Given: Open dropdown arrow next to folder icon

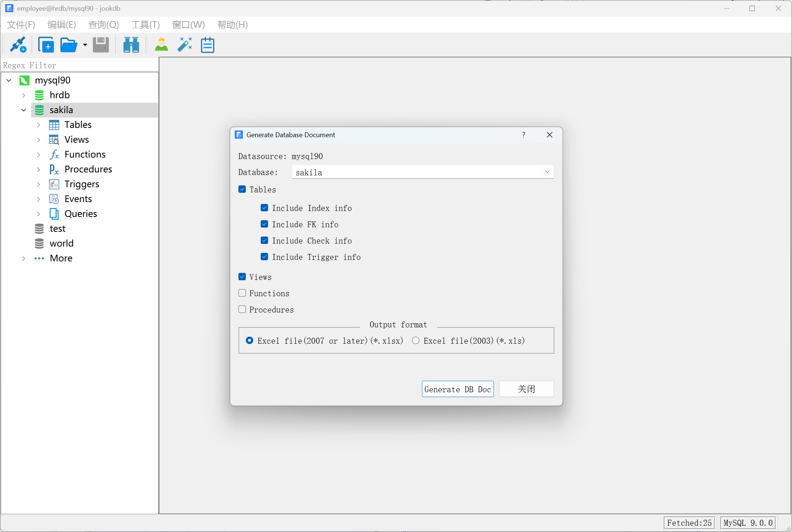Looking at the screenshot, I should click(x=85, y=45).
